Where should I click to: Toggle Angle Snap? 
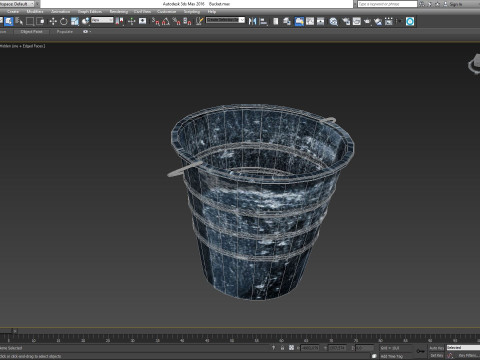pyautogui.click(x=166, y=21)
